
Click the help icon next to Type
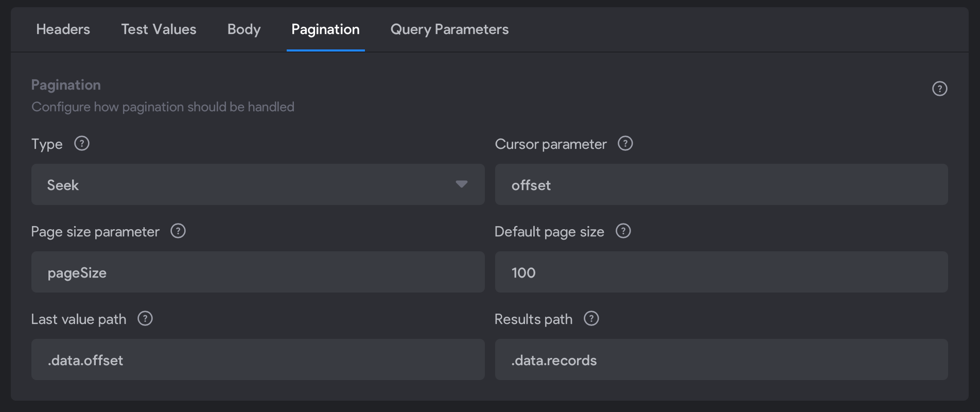click(x=82, y=143)
